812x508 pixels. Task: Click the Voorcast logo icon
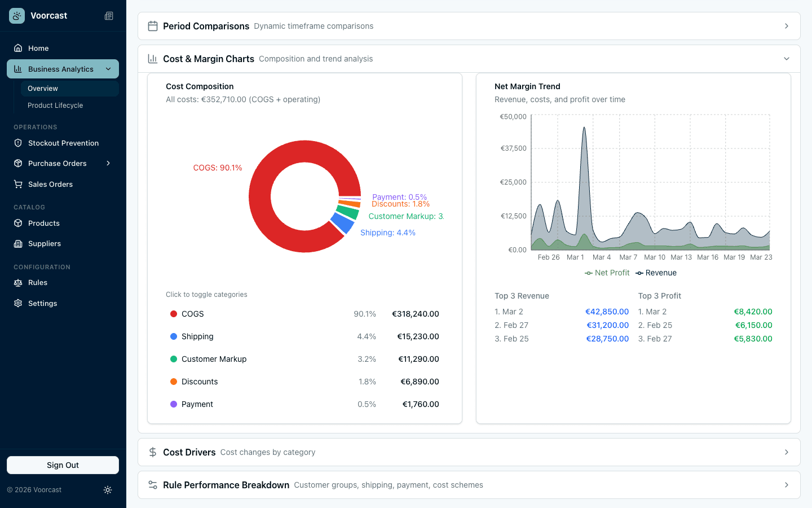(x=16, y=15)
